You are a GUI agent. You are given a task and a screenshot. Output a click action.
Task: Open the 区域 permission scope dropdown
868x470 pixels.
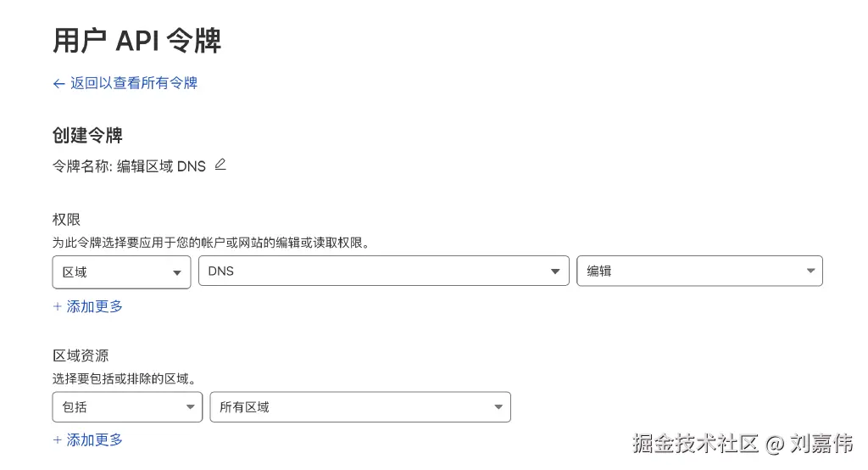pyautogui.click(x=121, y=271)
